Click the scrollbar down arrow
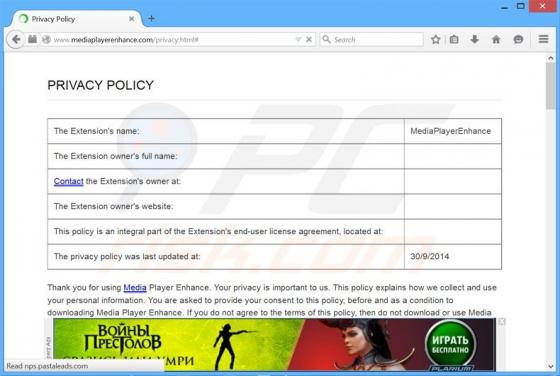The width and height of the screenshot is (560, 376). click(550, 366)
